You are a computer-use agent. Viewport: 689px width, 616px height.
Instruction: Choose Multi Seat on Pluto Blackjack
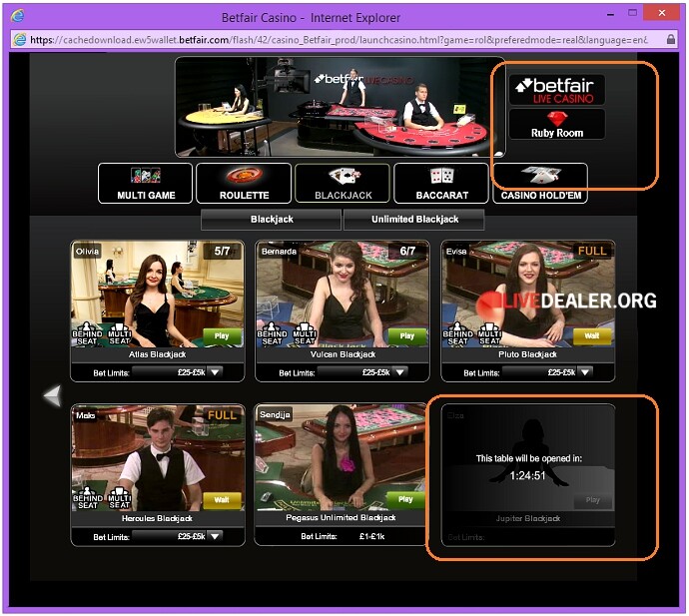coord(490,333)
